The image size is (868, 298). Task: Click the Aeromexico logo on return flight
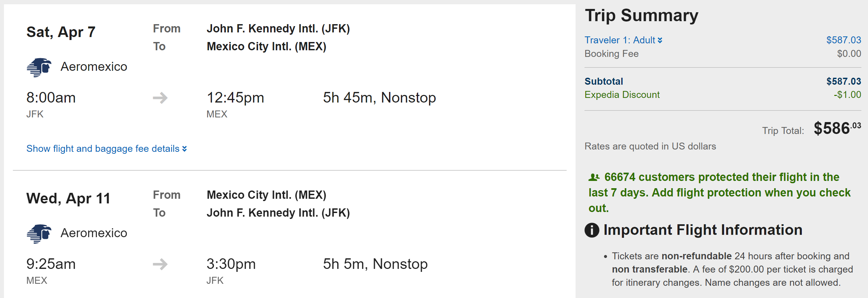pyautogui.click(x=39, y=234)
